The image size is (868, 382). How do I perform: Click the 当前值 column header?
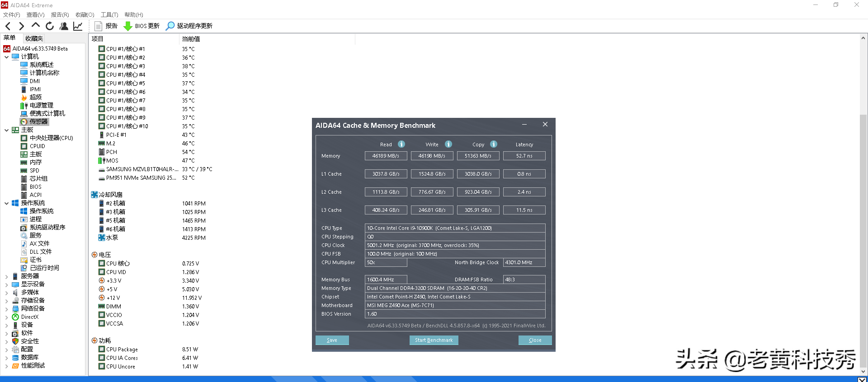coord(267,39)
